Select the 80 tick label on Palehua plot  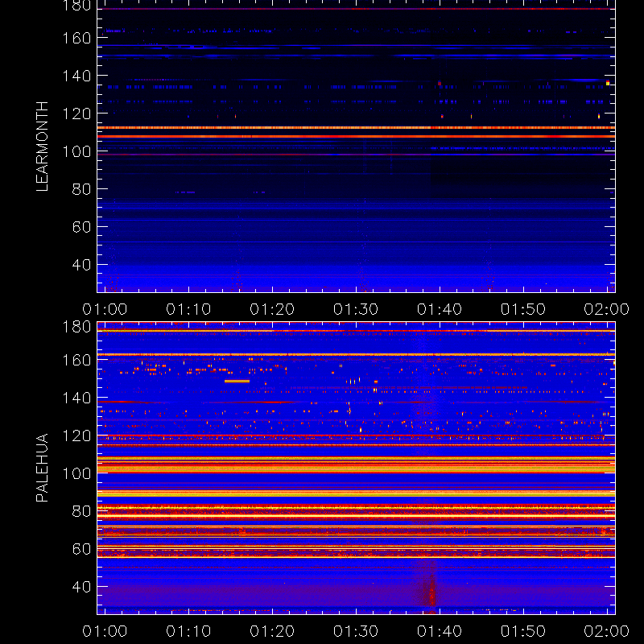click(81, 511)
